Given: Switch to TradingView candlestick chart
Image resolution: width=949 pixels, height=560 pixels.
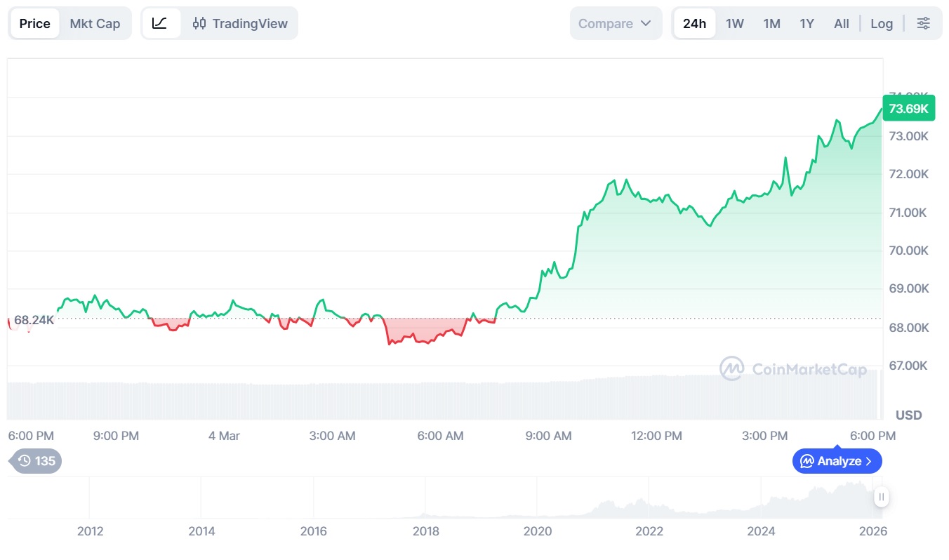Looking at the screenshot, I should click(240, 23).
